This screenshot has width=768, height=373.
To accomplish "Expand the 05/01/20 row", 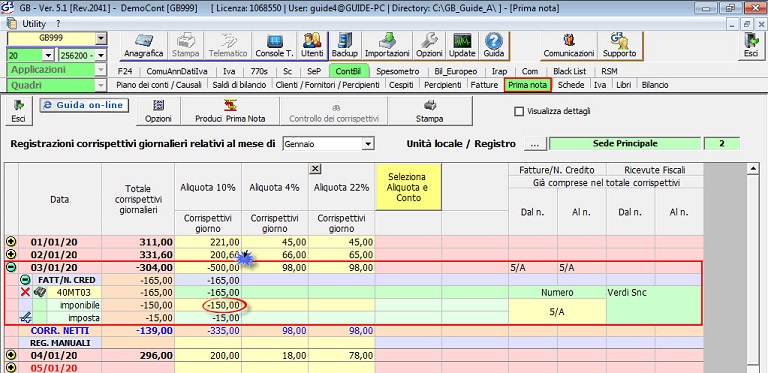I will point(12,368).
